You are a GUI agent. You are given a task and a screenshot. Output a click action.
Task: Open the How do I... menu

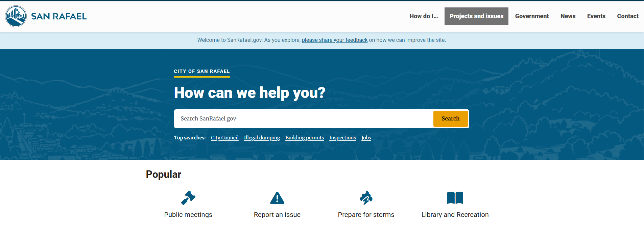pos(424,16)
